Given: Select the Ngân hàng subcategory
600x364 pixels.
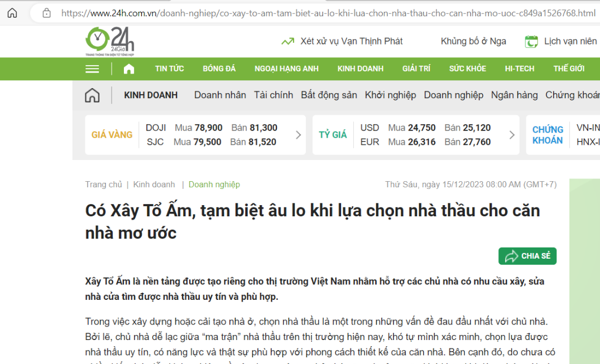Looking at the screenshot, I should pos(514,95).
